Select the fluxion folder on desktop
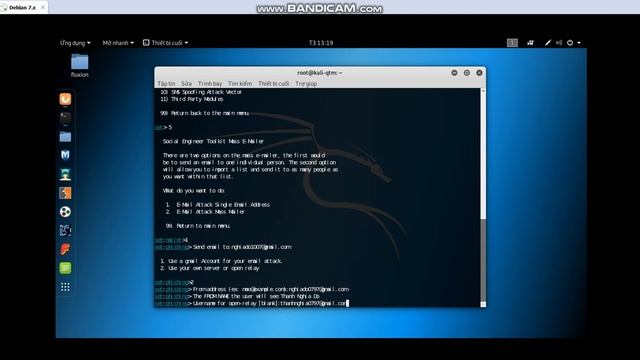Viewport: 640px width, 360px height. point(80,65)
